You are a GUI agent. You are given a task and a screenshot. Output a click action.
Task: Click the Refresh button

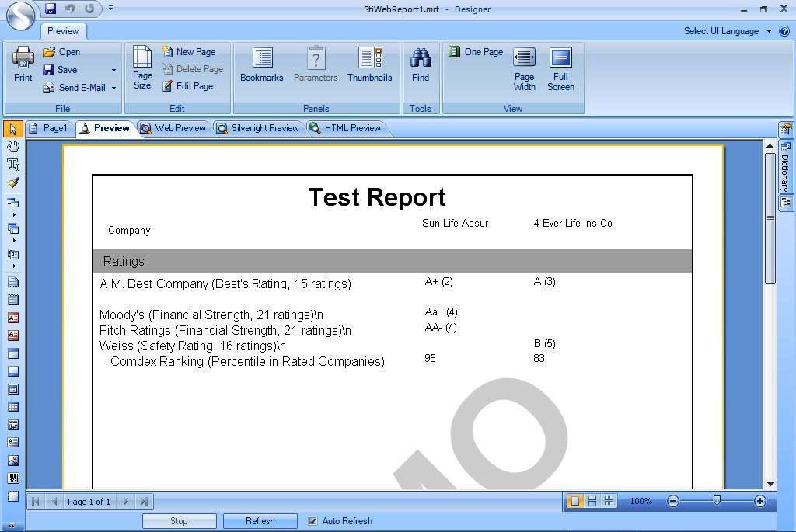point(260,521)
